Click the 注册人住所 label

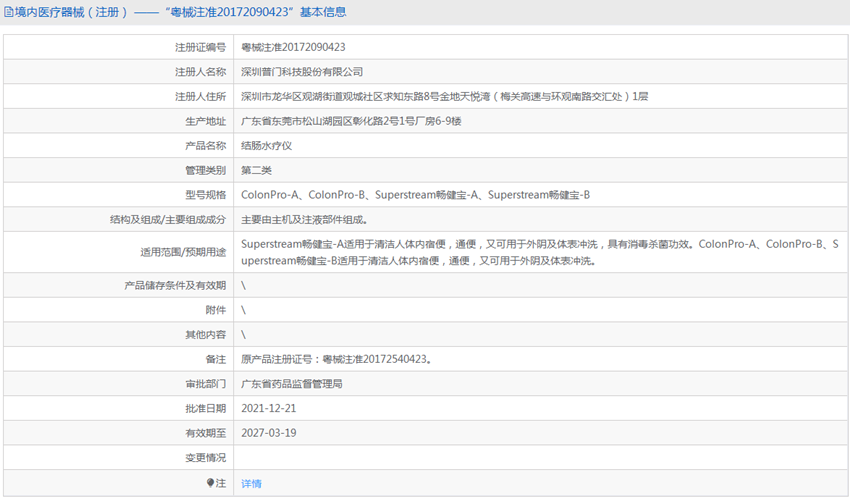click(x=201, y=96)
